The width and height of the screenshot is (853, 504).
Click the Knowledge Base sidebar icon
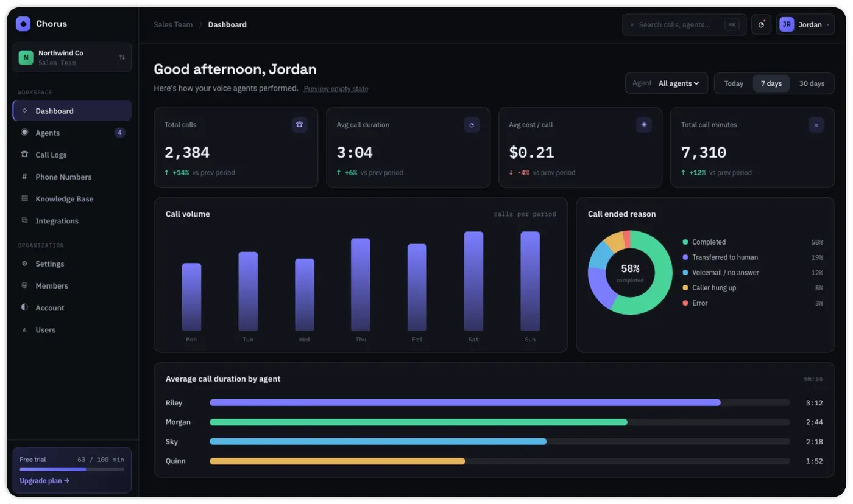(x=24, y=198)
